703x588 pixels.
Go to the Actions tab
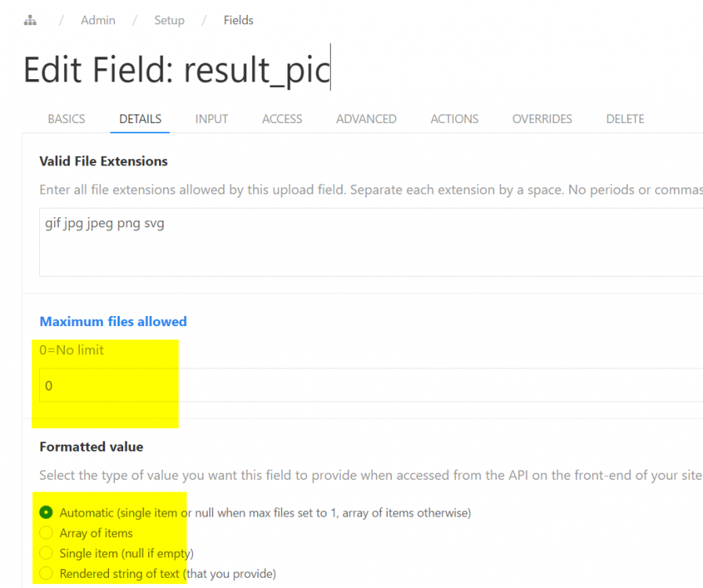click(455, 119)
